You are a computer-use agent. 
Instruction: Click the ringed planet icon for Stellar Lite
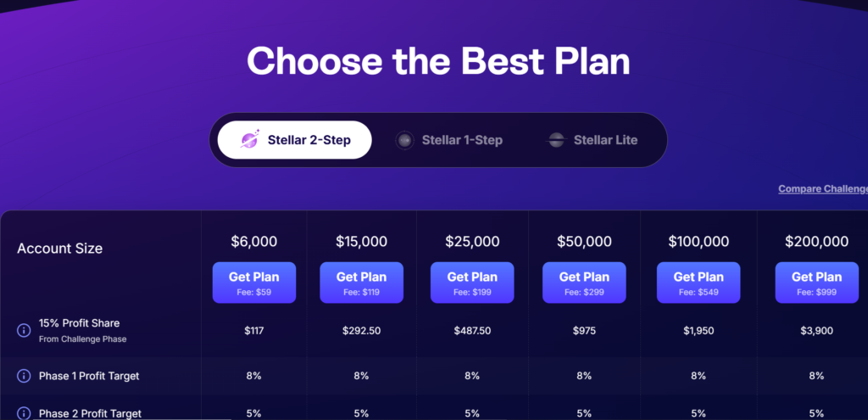point(556,140)
